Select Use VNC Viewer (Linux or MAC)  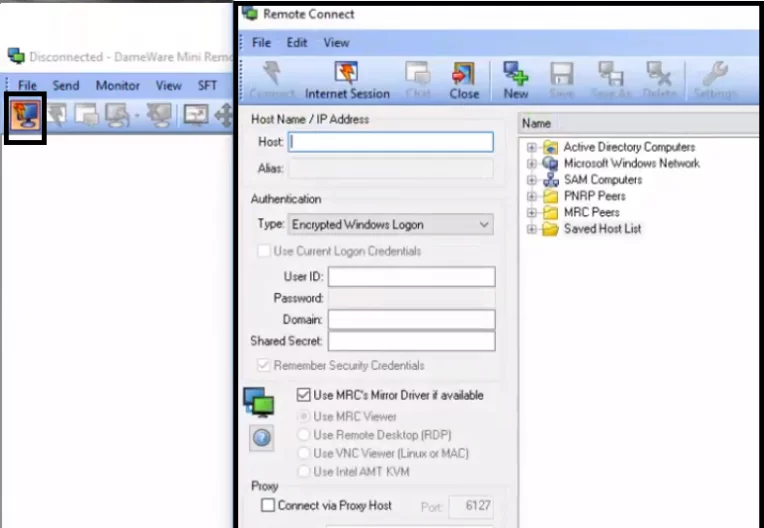304,453
